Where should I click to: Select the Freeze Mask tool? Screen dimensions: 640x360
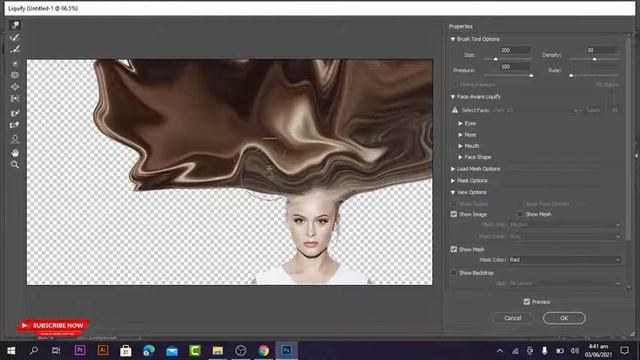15,113
